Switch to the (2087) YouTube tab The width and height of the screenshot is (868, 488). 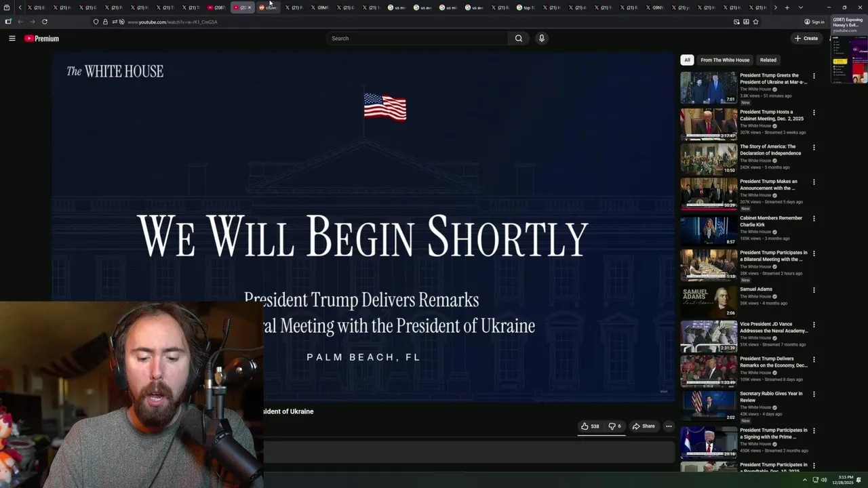tap(216, 7)
